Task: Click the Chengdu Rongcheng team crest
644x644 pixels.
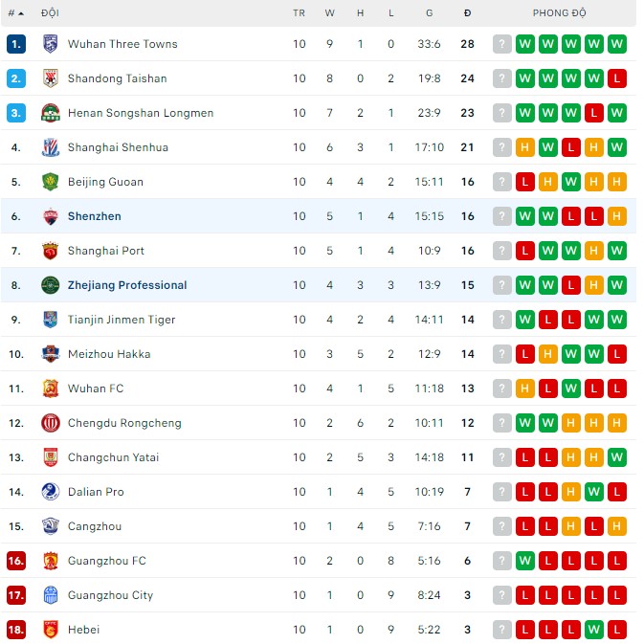Action: (51, 423)
